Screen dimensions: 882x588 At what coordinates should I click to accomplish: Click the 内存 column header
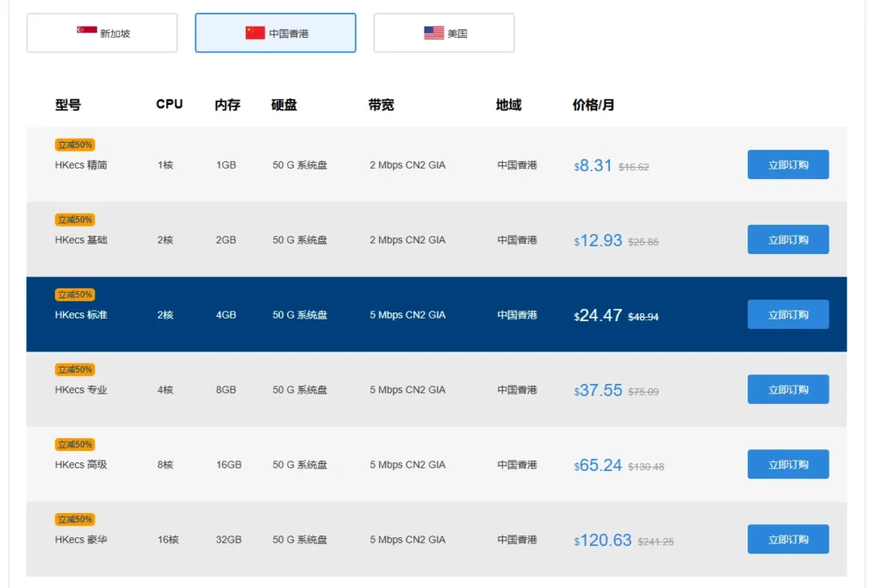(x=227, y=104)
